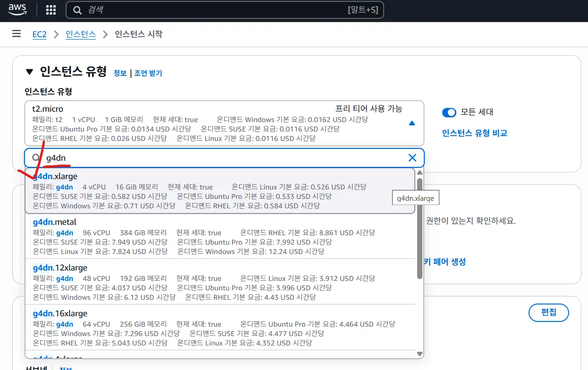Open the 정보 link beside 인스턴스 유형
Screen dimensions: 588x370
(120, 73)
